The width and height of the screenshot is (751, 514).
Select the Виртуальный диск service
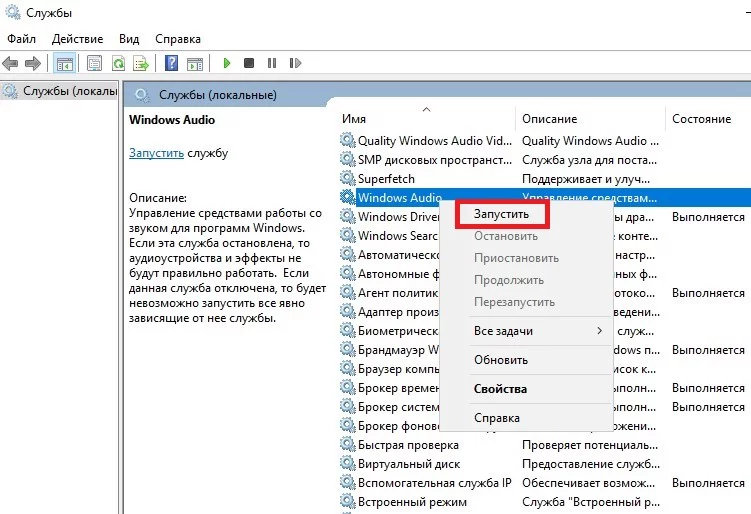click(x=409, y=464)
